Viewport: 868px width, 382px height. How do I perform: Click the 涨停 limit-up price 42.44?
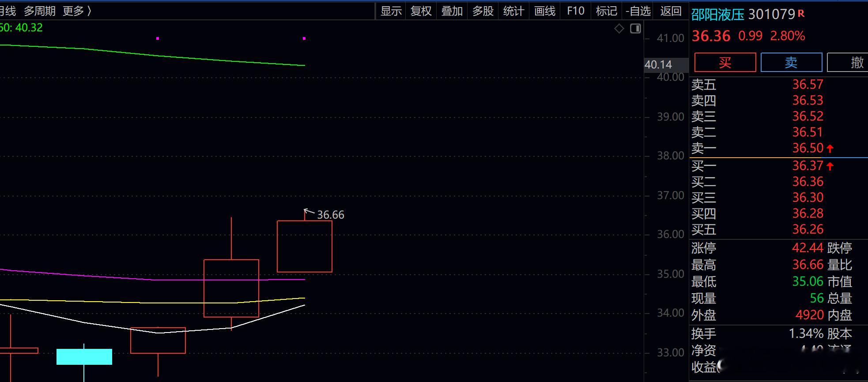point(808,248)
